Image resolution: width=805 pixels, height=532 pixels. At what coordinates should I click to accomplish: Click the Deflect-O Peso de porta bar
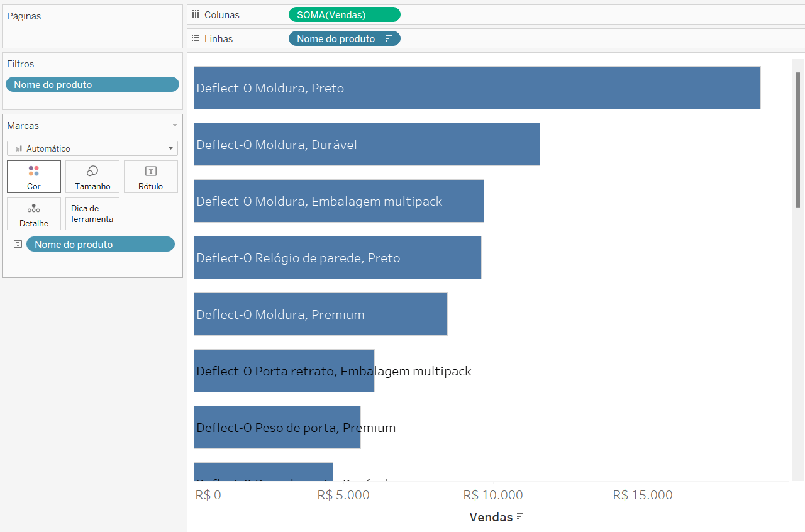click(277, 427)
